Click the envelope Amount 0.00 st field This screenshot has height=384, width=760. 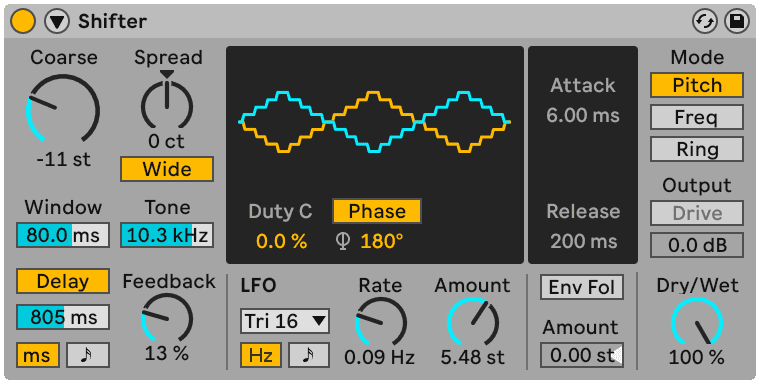pos(582,355)
